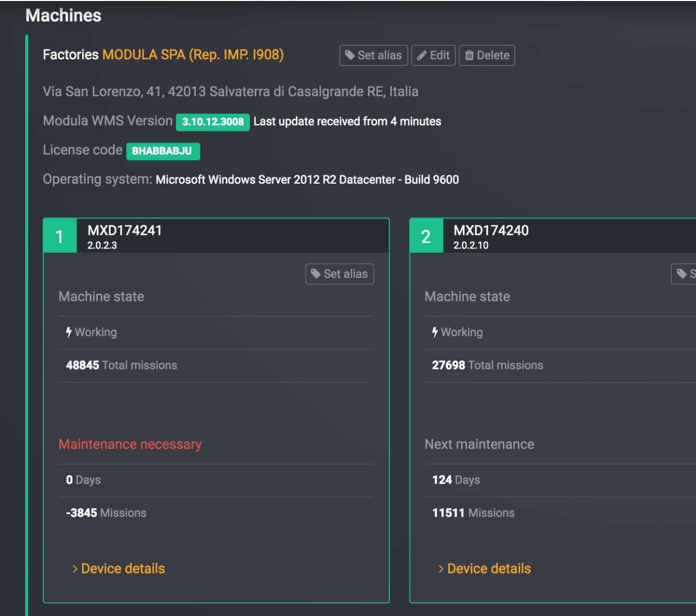Click the 124 Days next maintenance row

coord(456,480)
